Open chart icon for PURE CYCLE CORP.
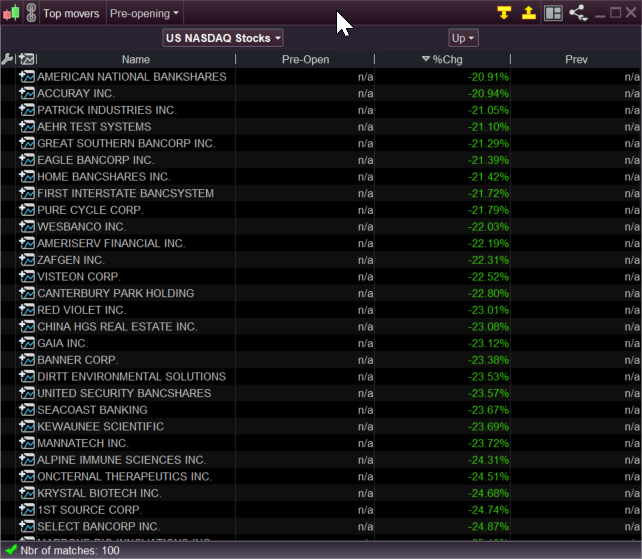 [27, 210]
